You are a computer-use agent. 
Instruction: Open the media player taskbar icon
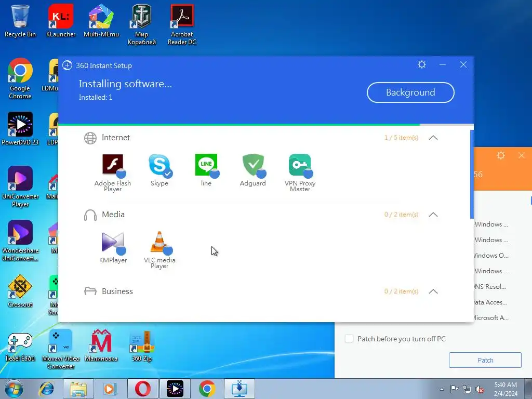[110, 389]
